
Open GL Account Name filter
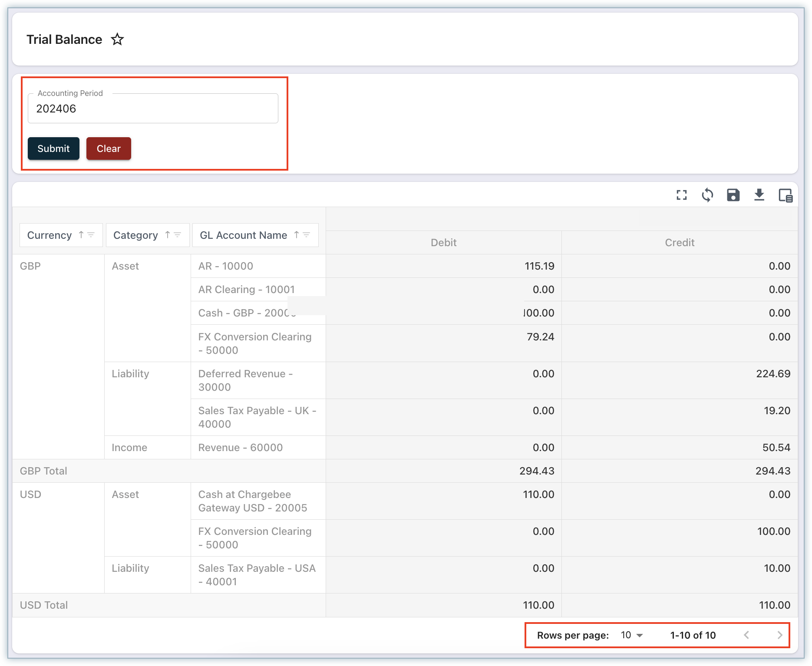[307, 235]
